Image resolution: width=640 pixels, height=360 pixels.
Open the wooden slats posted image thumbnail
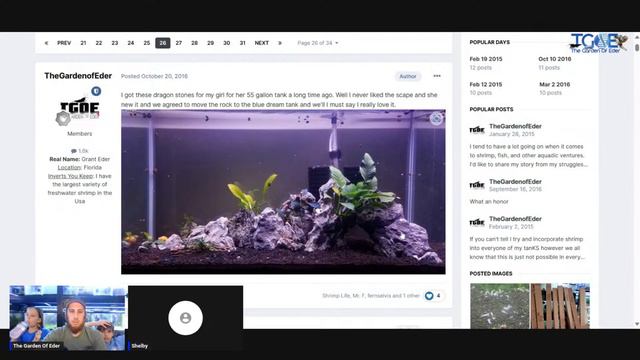(560, 306)
